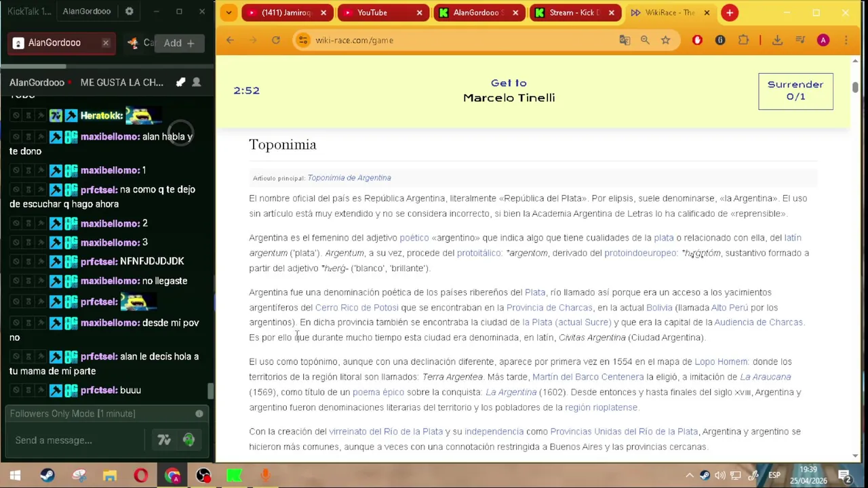Screen dimensions: 868x488
Task: Click the Surrender 0/1 button
Action: pos(795,91)
